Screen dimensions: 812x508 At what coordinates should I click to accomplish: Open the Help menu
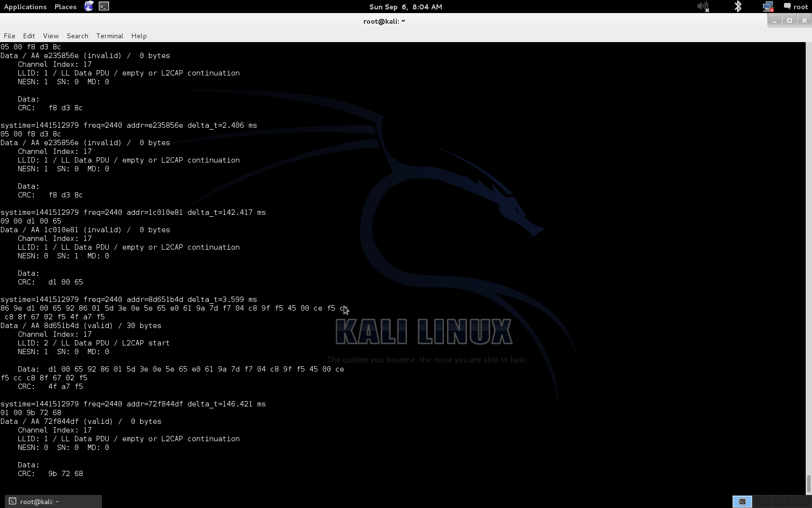(139, 36)
